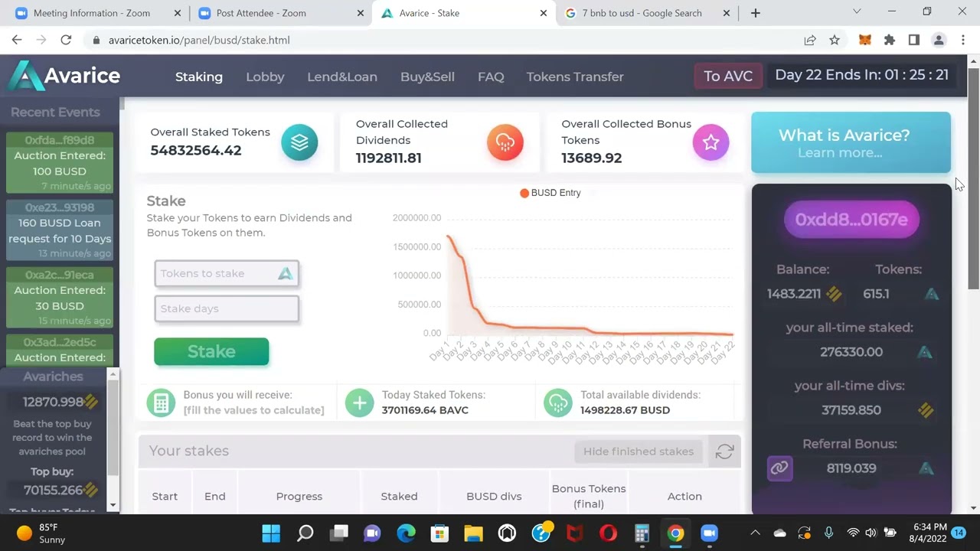Open Microsoft Edge from taskbar
980x551 pixels.
[x=406, y=533]
